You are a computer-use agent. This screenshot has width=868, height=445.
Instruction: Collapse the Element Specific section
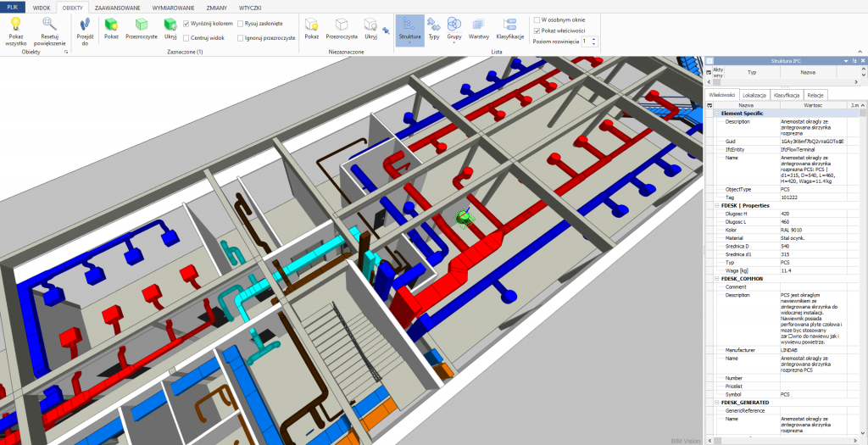(716, 113)
